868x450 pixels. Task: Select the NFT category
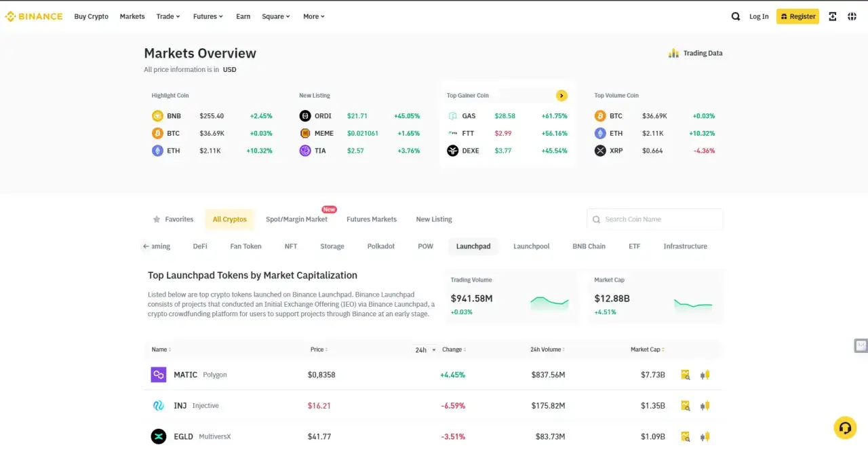coord(291,246)
